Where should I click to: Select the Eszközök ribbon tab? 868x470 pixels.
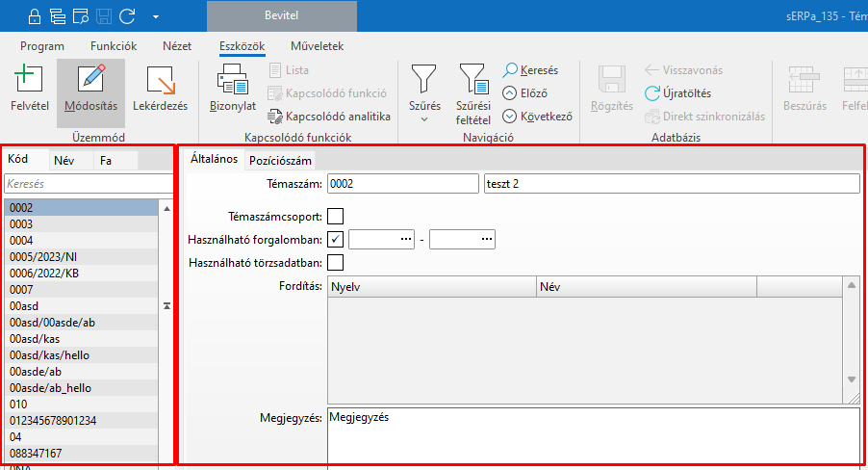242,46
